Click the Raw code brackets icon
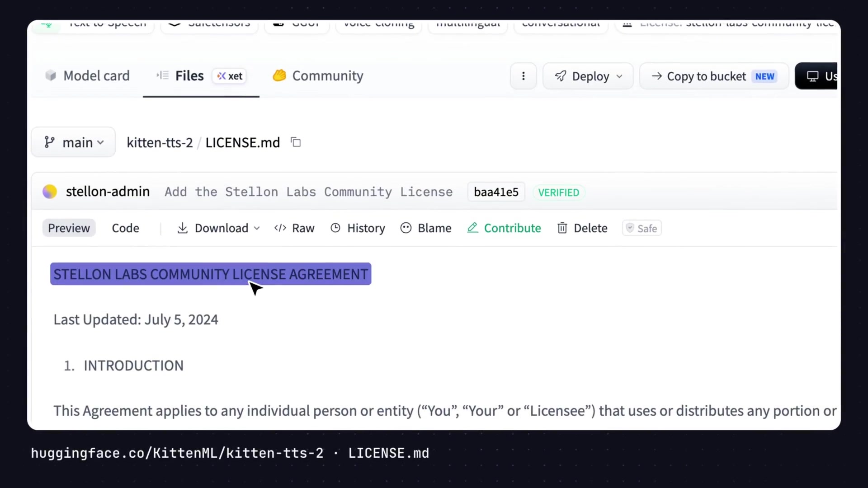Screen dimensions: 868x488 (280, 228)
